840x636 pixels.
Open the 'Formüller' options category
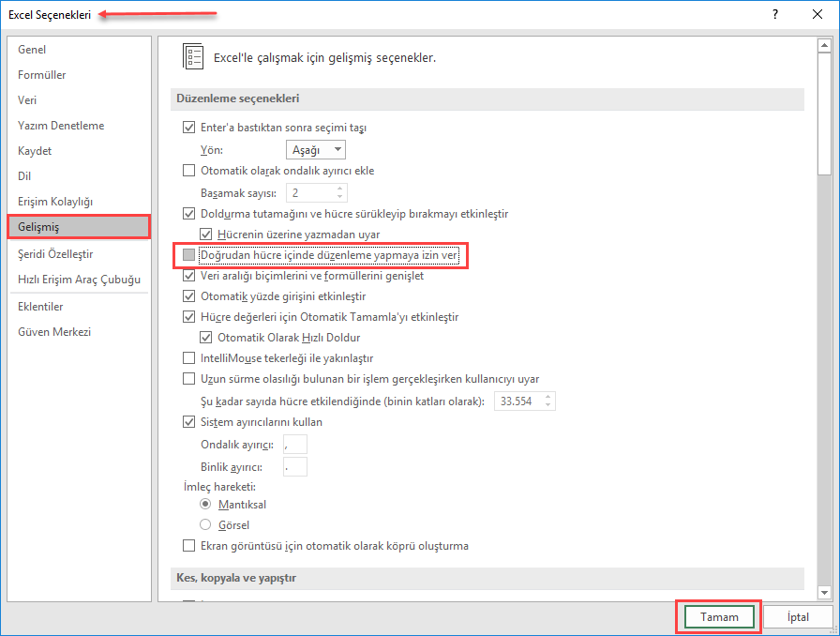(80, 74)
